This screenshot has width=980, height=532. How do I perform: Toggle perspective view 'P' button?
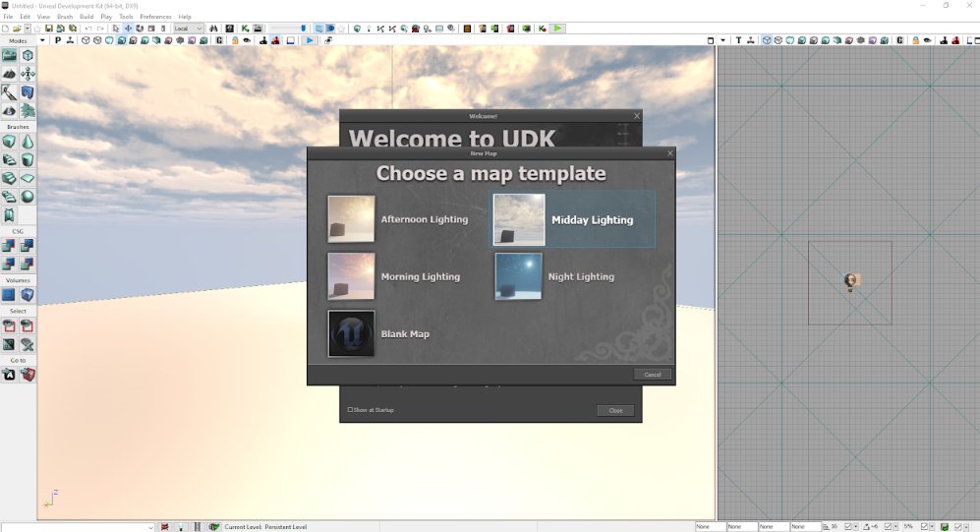pos(58,40)
